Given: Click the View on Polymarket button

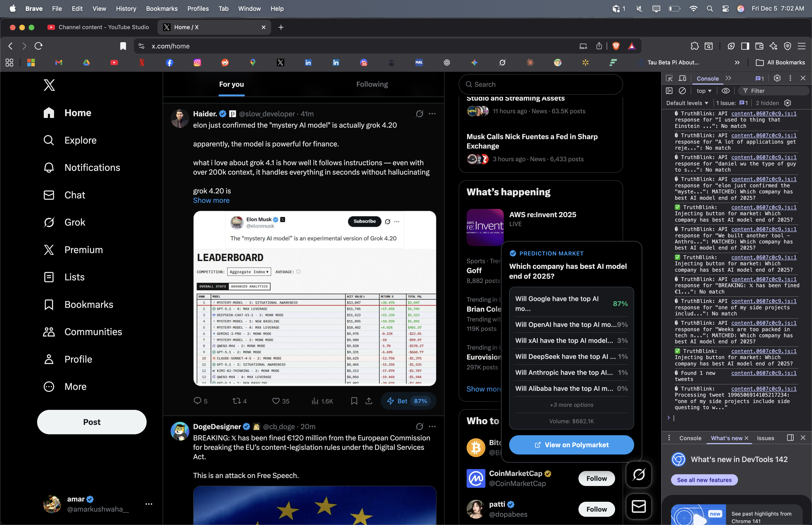Looking at the screenshot, I should (571, 445).
